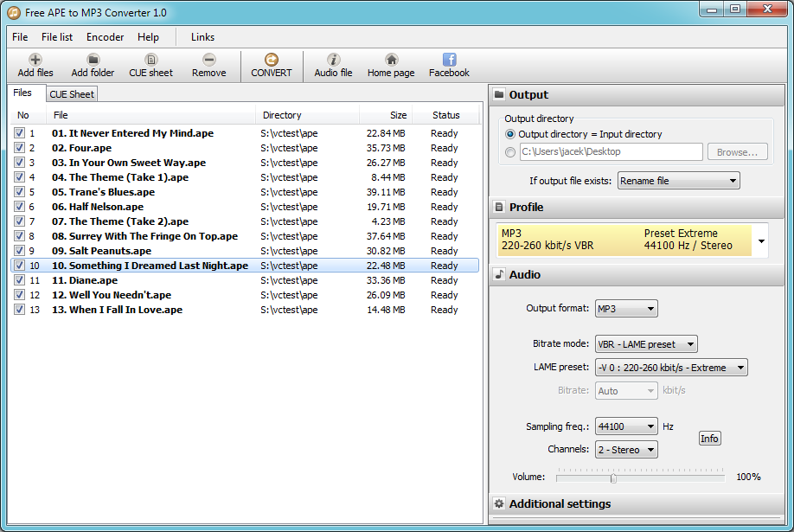
Task: Adjust the Volume slider
Action: point(613,477)
